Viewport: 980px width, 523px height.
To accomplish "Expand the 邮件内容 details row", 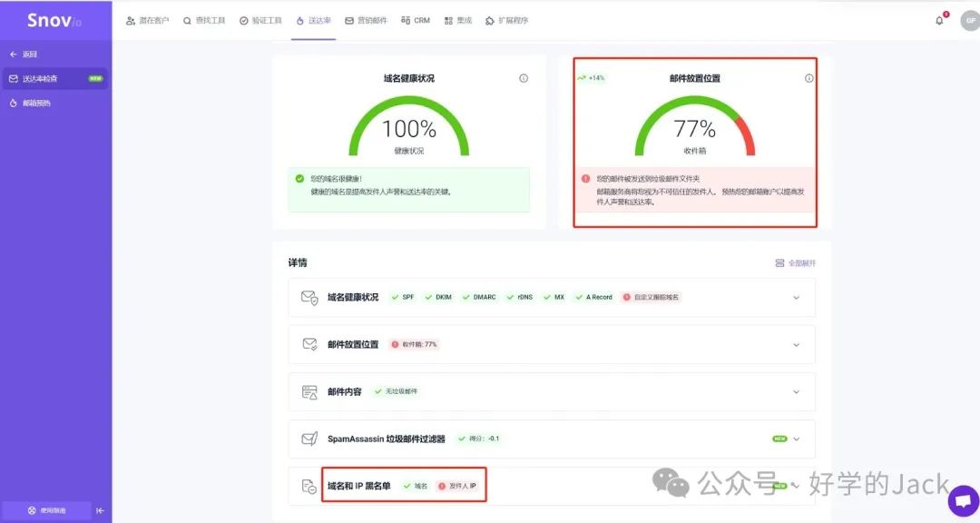I will point(552,391).
